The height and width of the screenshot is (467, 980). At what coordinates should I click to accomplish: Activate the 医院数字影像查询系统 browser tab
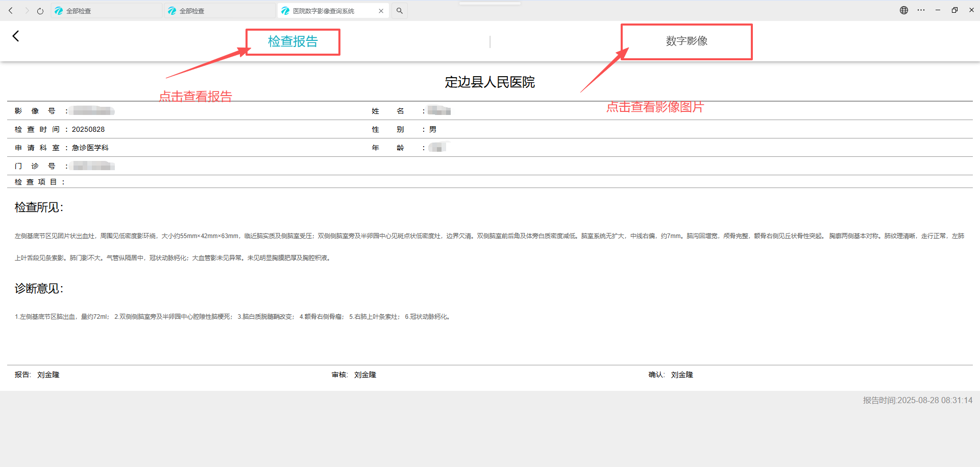327,11
